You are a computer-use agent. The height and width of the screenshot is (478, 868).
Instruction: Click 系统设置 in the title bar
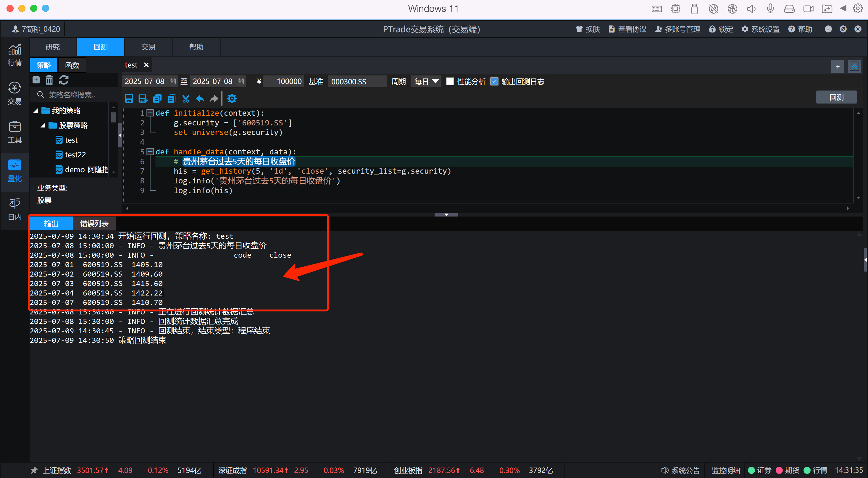[761, 29]
